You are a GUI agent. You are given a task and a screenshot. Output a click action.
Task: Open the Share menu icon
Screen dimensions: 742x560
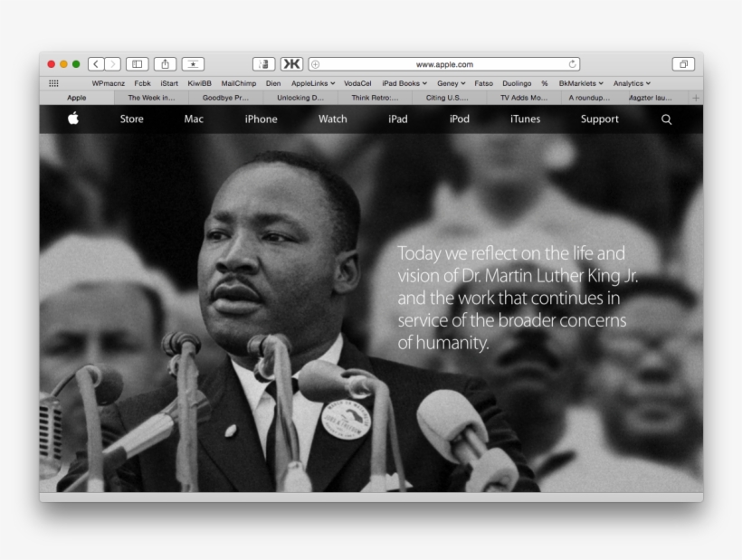coord(165,63)
